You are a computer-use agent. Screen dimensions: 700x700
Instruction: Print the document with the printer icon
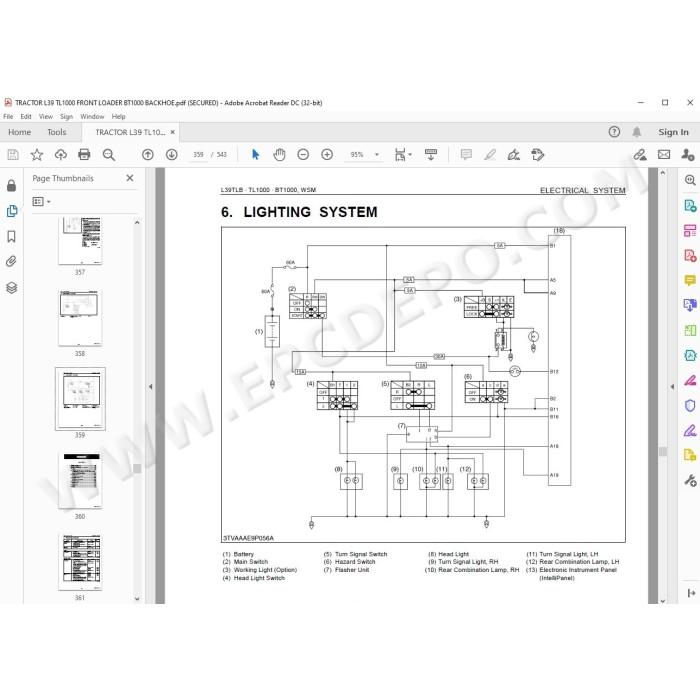click(84, 155)
